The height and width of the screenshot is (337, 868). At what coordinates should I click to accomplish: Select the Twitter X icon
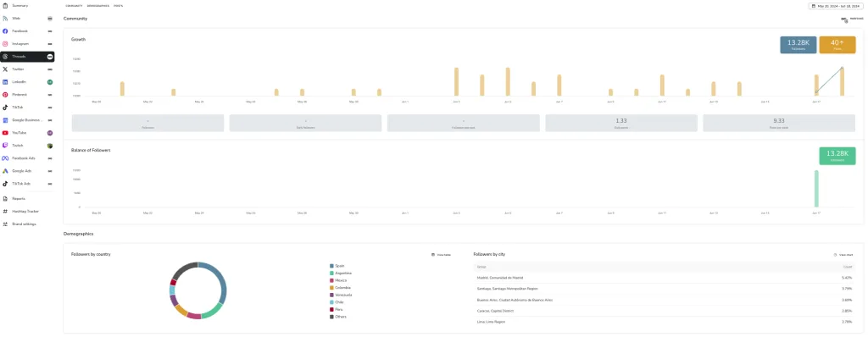5,69
